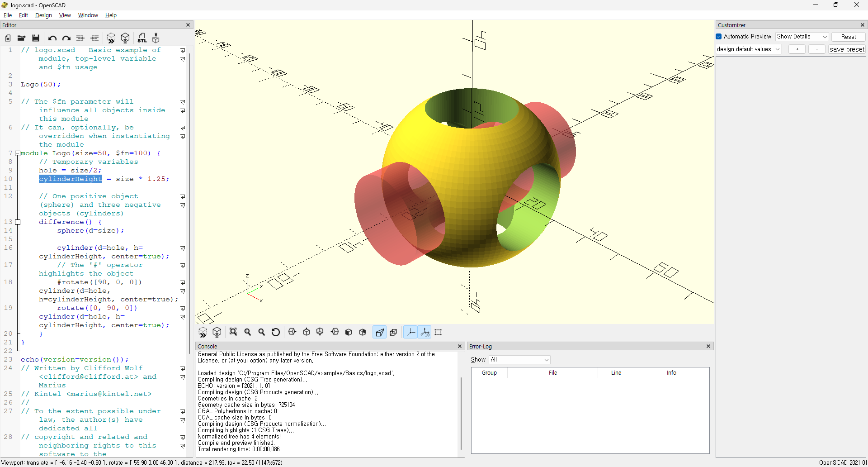Image resolution: width=868 pixels, height=467 pixels.
Task: Collapse the module Logo code fold
Action: pyautogui.click(x=18, y=153)
